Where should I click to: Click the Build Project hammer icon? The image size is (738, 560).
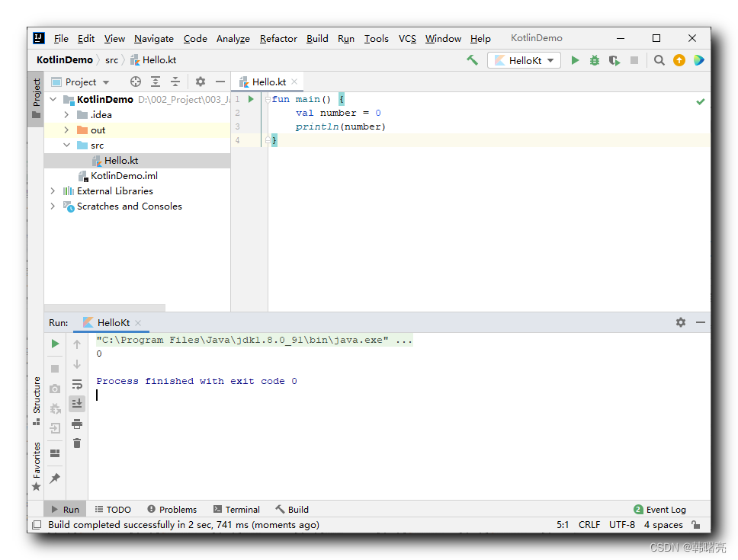472,60
